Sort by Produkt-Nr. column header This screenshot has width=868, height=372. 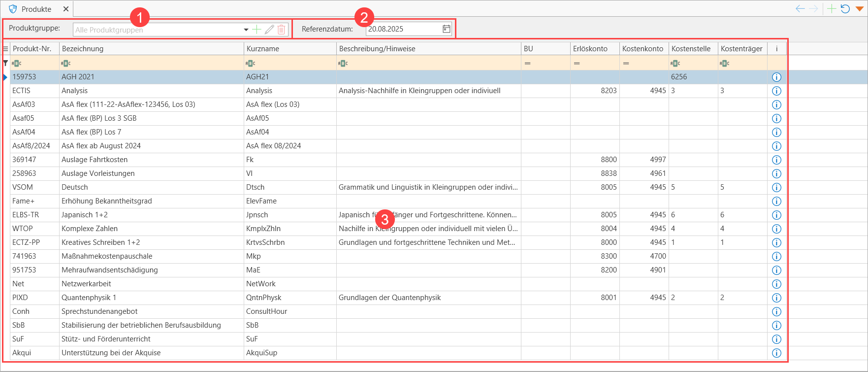[x=34, y=49]
